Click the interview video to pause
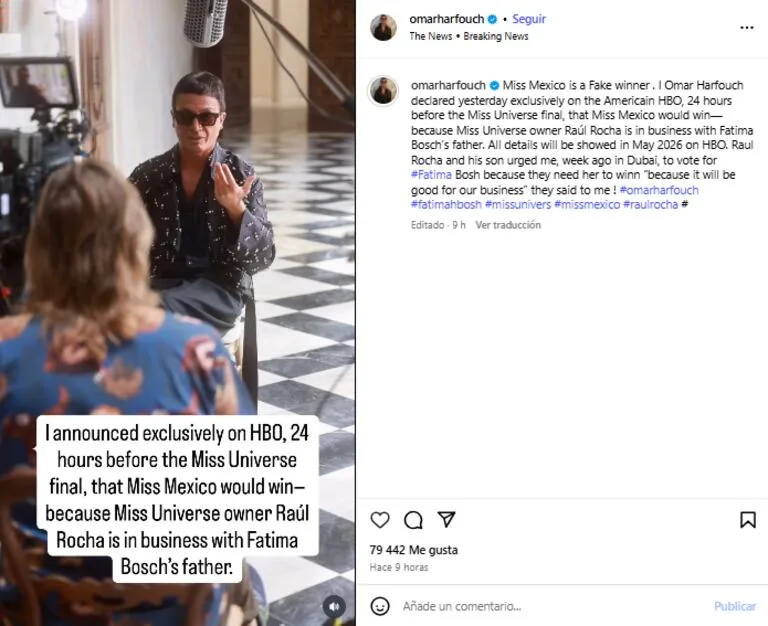Viewport: 768px width, 626px height. [178, 250]
